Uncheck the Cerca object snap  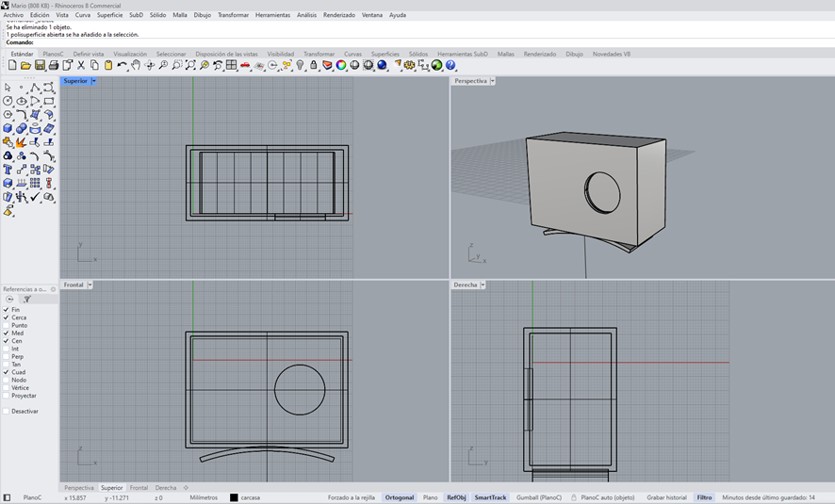[x=7, y=317]
